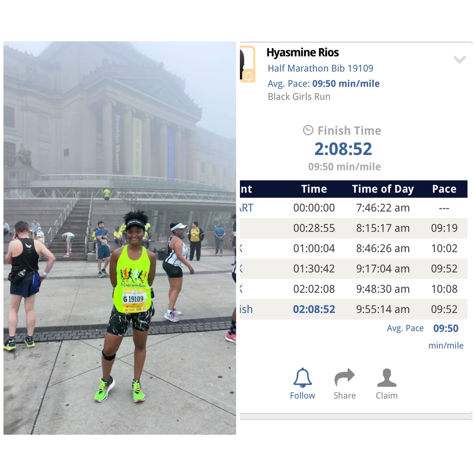Click the Follow text label
Screen dimensions: 476x476
(303, 395)
